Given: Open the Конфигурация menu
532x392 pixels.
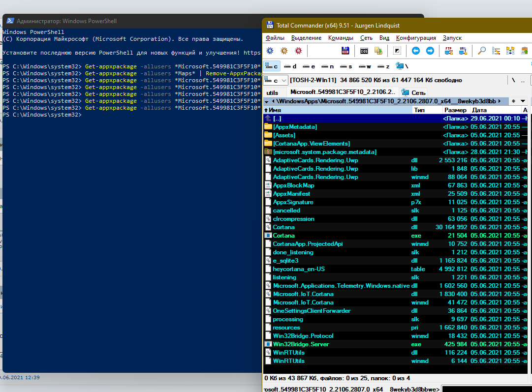Looking at the screenshot, I should 416,38.
